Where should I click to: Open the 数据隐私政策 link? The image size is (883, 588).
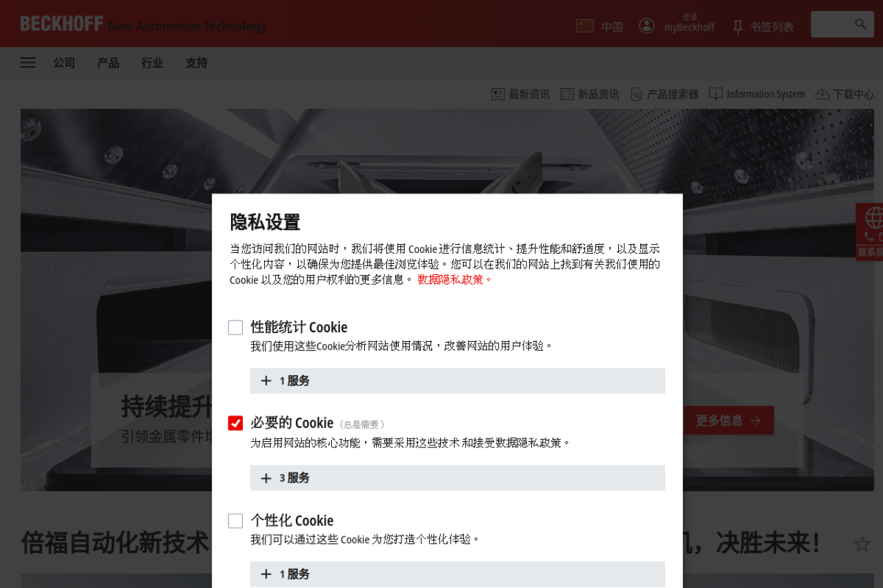click(x=455, y=279)
